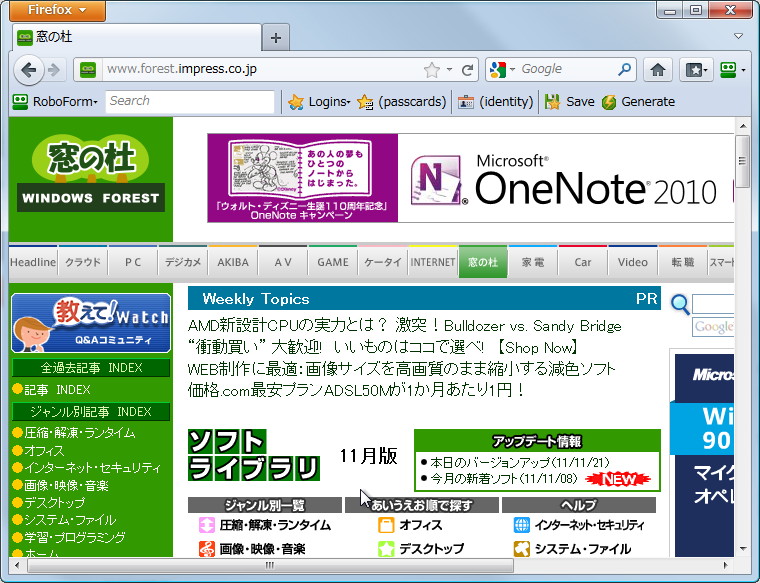Go back with the browser back arrow
The height and width of the screenshot is (583, 760).
[x=29, y=70]
